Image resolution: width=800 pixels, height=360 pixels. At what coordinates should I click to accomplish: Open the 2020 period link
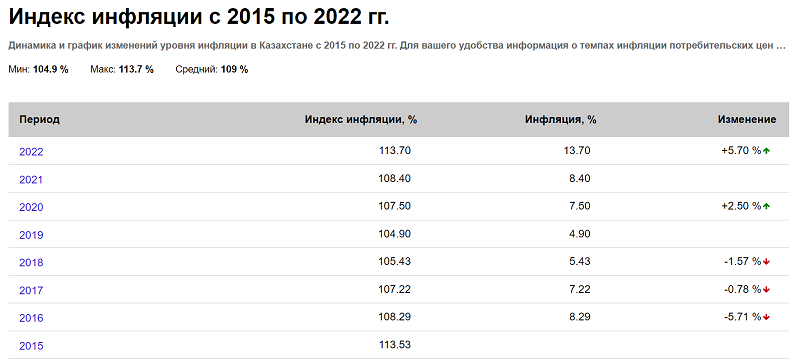(x=31, y=207)
